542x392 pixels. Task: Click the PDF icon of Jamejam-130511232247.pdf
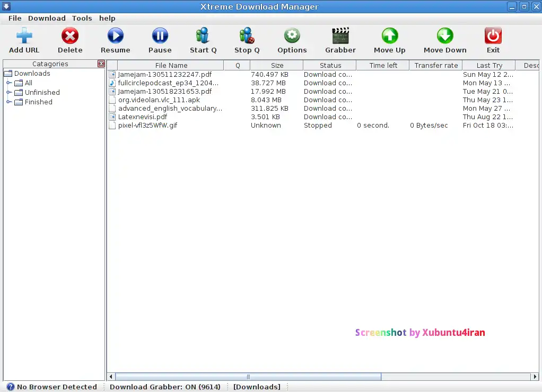click(112, 74)
